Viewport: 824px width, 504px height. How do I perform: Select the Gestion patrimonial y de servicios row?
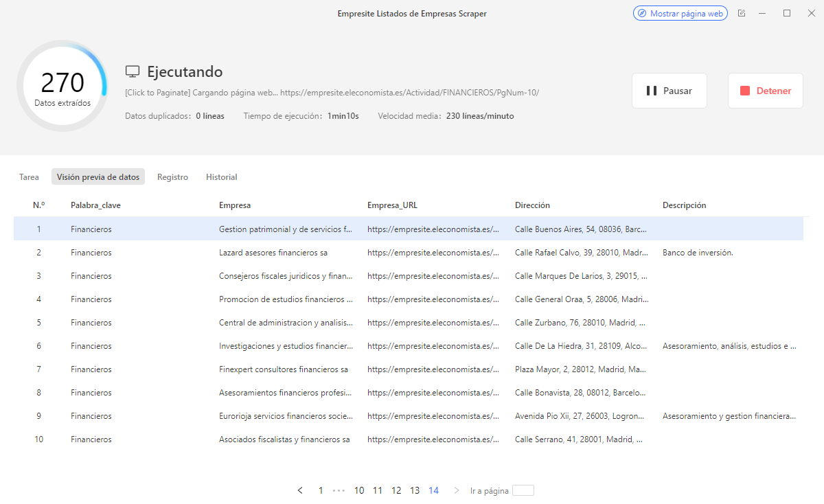pos(409,229)
